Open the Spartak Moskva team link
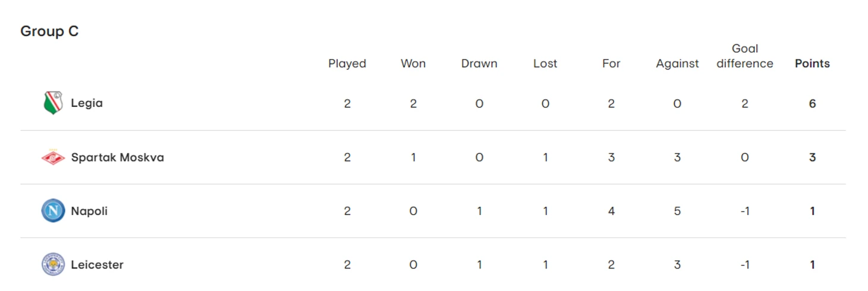Image resolution: width=868 pixels, height=291 pixels. [x=117, y=157]
